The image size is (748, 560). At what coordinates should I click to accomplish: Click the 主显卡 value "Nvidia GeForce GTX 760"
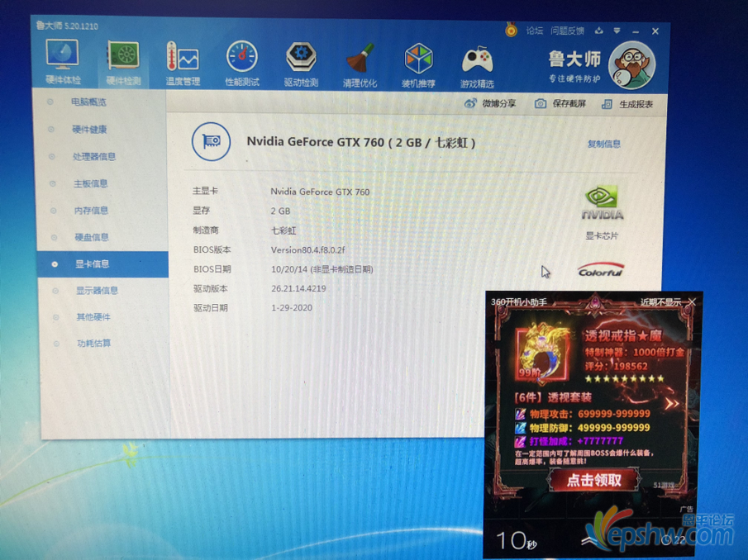click(320, 192)
